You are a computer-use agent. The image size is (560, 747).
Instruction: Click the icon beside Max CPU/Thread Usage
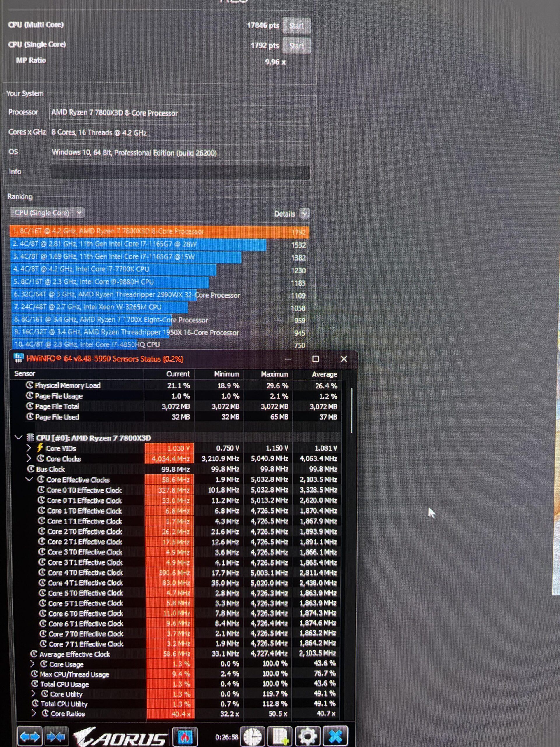click(x=34, y=674)
